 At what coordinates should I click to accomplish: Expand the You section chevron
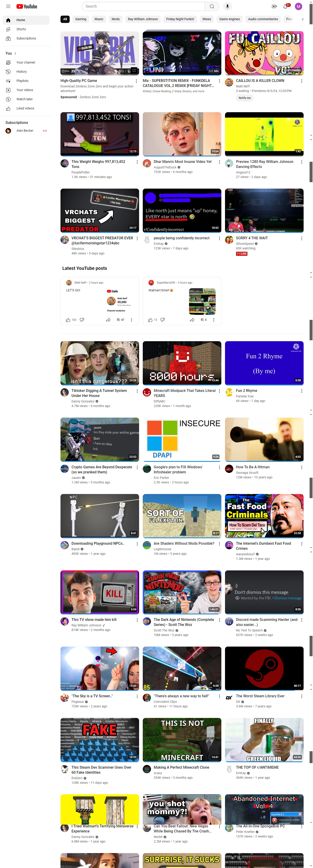tap(15, 53)
